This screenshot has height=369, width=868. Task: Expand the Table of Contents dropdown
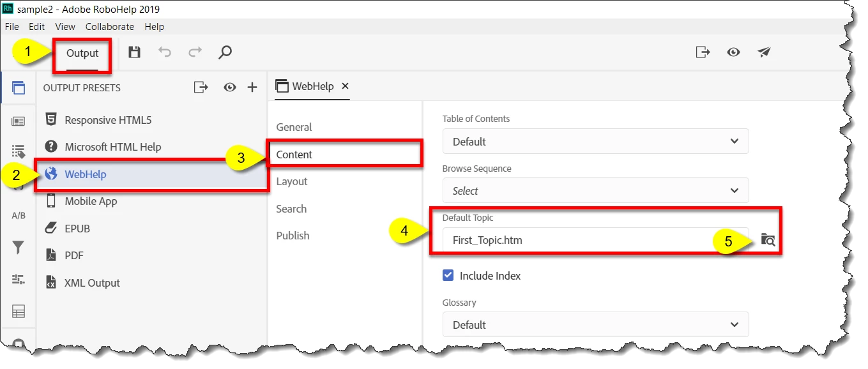[x=595, y=141]
